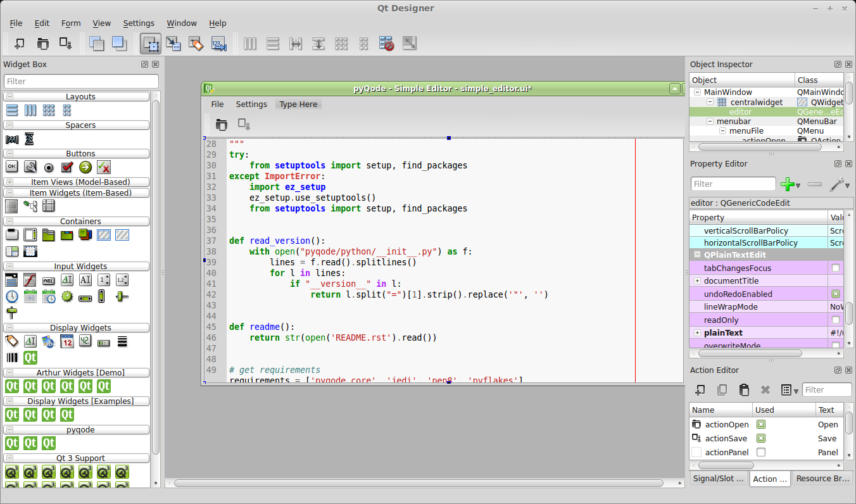The height and width of the screenshot is (504, 856).
Task: Select the Edit Widgets mode tool
Action: coord(151,44)
